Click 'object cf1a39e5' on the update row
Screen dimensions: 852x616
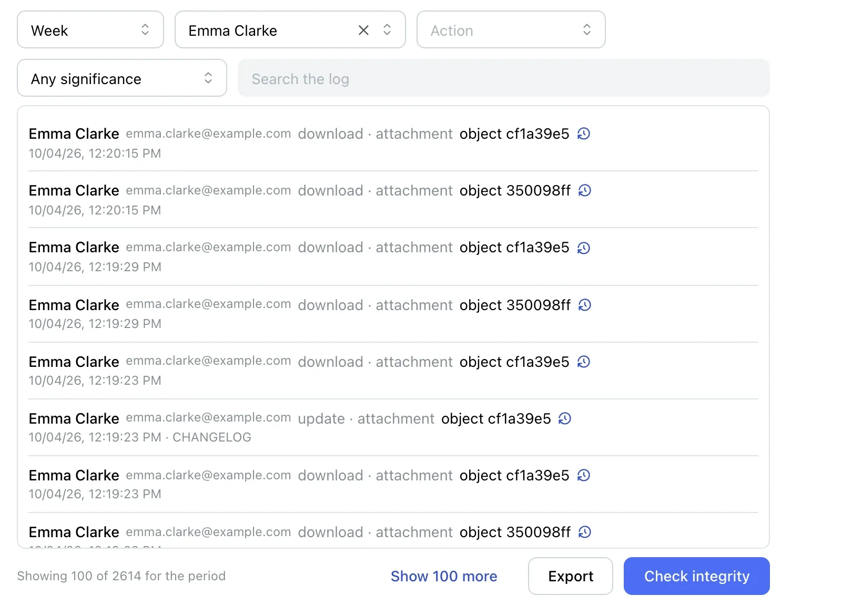496,419
